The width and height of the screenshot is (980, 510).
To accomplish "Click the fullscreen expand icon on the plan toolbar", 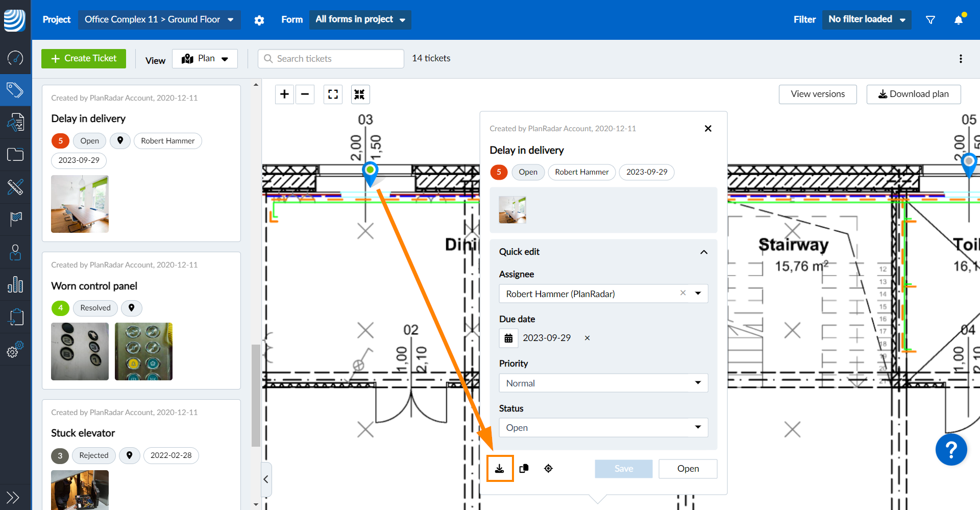I will [332, 94].
